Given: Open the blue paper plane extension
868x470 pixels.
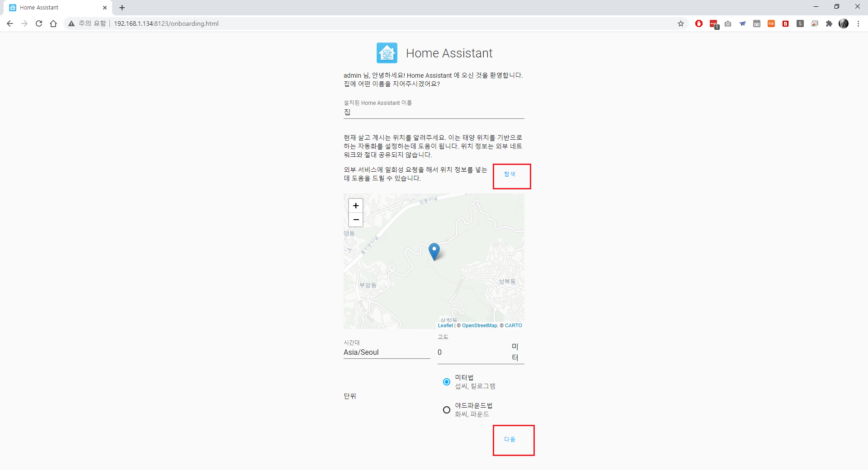Looking at the screenshot, I should coord(742,23).
